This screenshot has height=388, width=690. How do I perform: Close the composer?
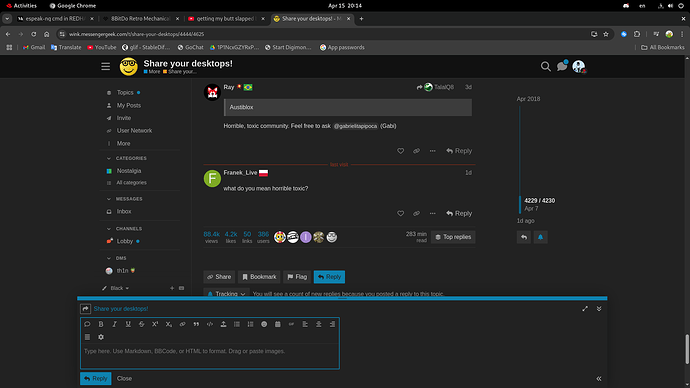point(124,378)
